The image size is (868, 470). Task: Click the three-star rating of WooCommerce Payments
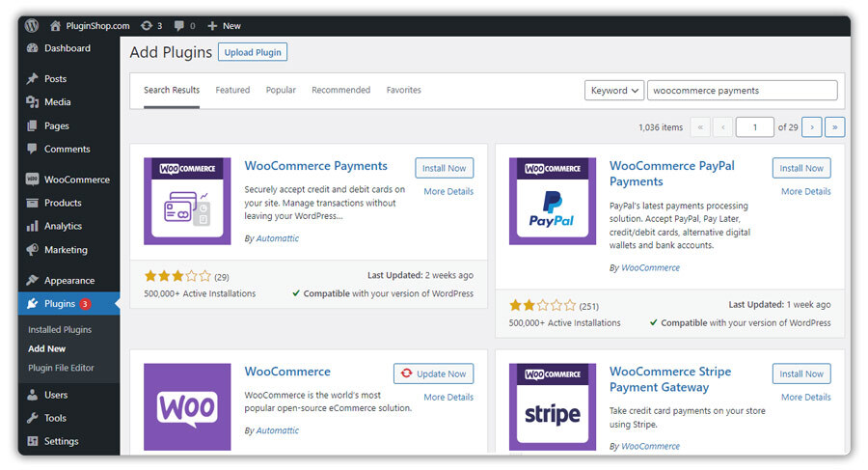[177, 276]
